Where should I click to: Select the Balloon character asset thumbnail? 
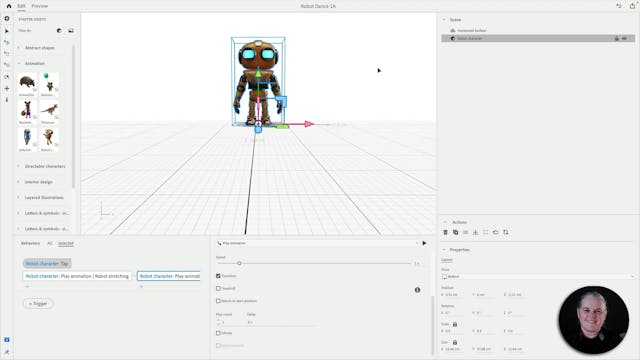[49, 84]
